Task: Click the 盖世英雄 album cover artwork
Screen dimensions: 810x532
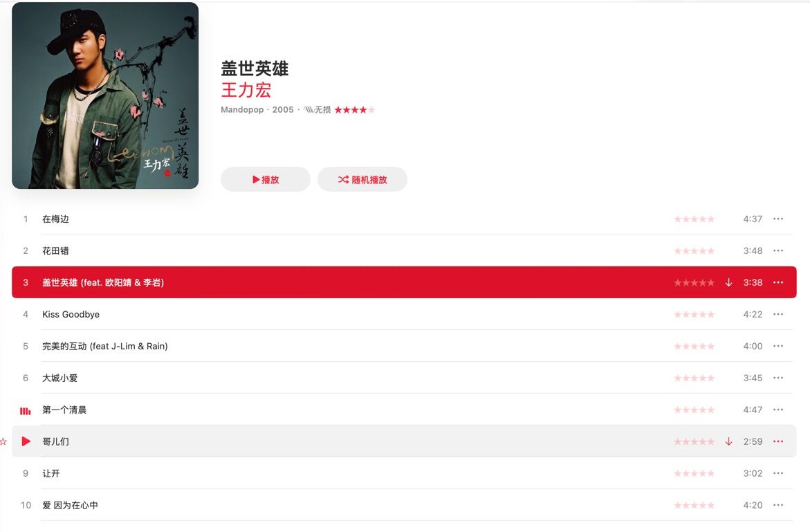Action: (105, 95)
